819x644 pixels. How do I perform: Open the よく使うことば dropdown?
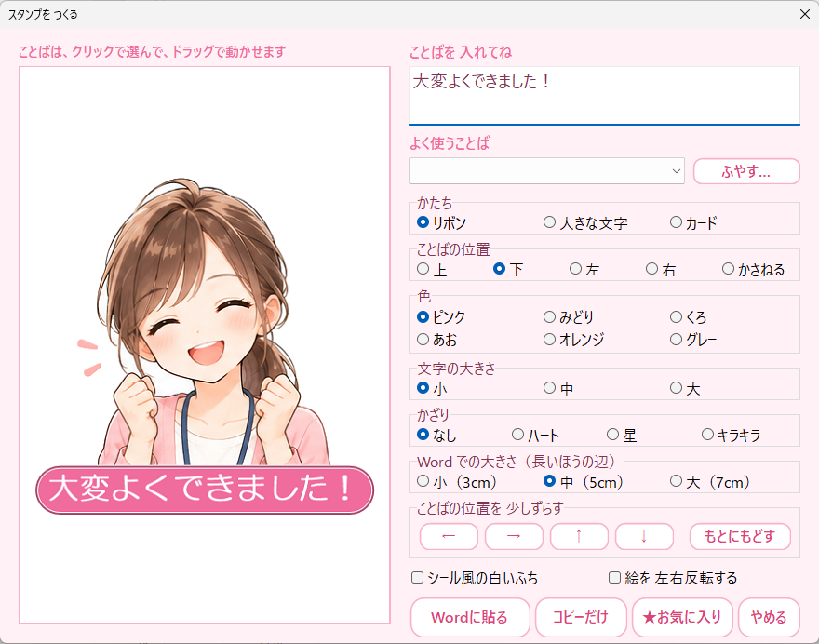click(547, 171)
